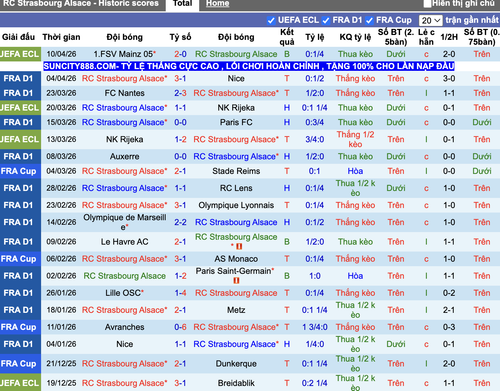Click the Tỷ số column header
The height and width of the screenshot is (391, 500).
point(180,37)
